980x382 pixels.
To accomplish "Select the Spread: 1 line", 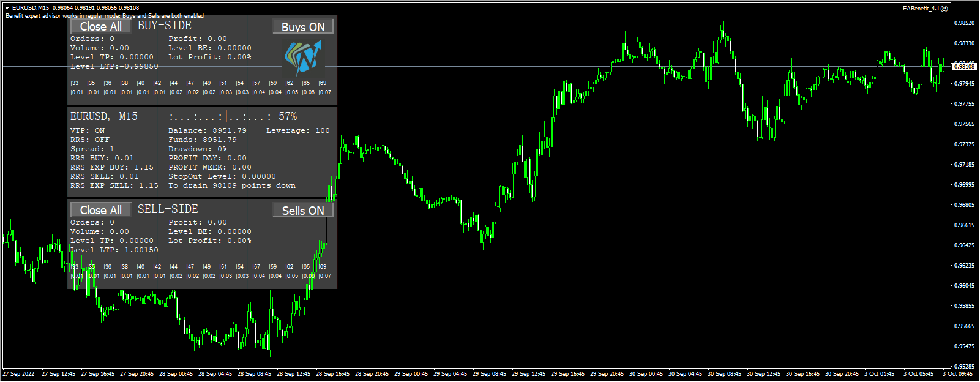I will pyautogui.click(x=92, y=149).
